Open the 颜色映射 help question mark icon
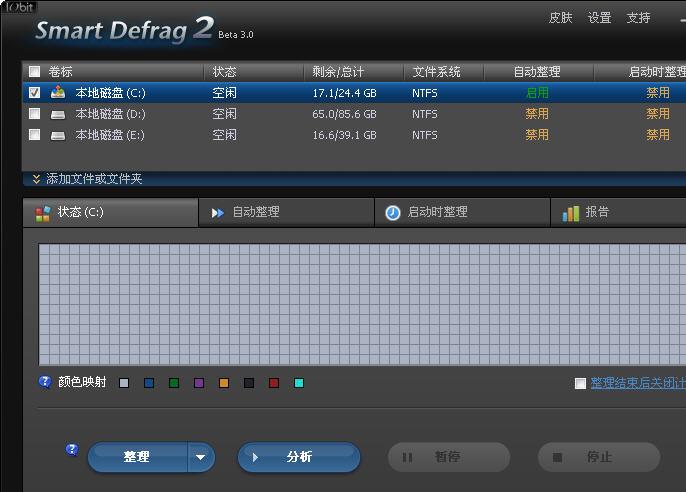686x492 pixels. click(45, 382)
